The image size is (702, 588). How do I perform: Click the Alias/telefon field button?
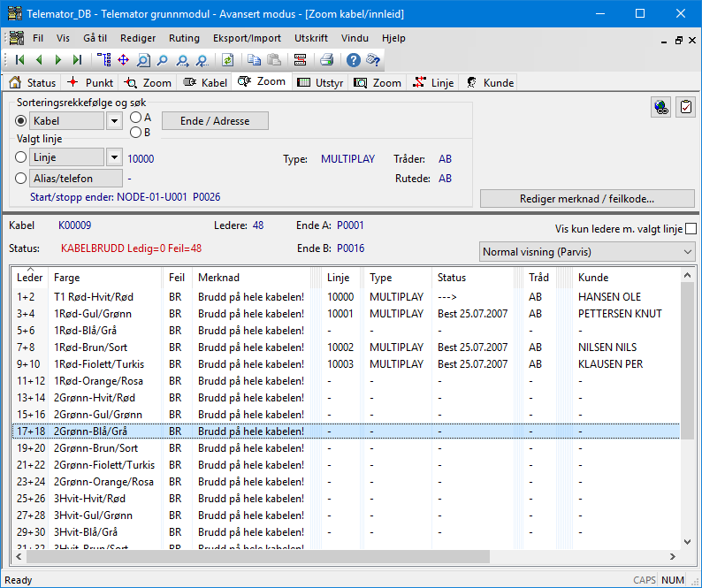(x=76, y=179)
